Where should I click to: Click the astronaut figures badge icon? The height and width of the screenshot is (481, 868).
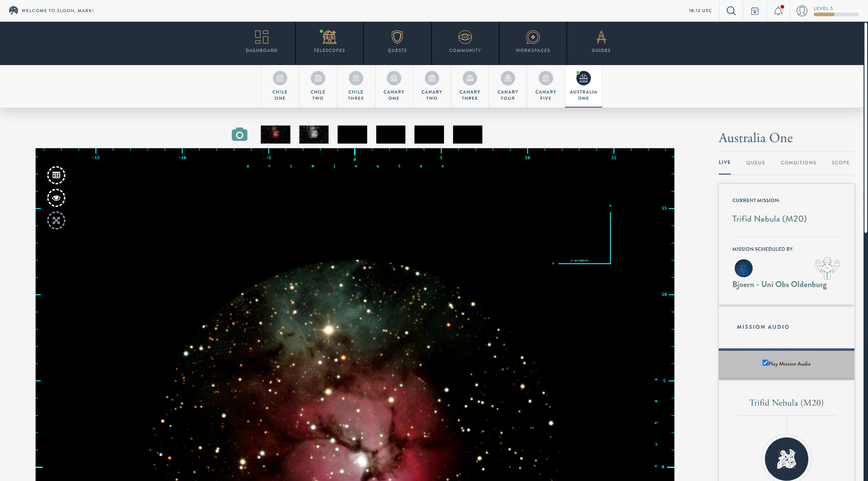827,268
